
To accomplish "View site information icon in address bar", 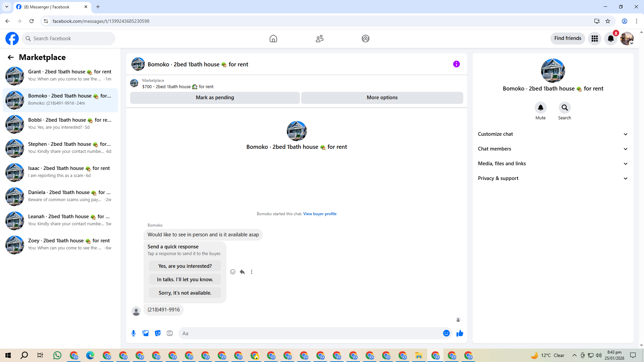I will click(x=46, y=21).
